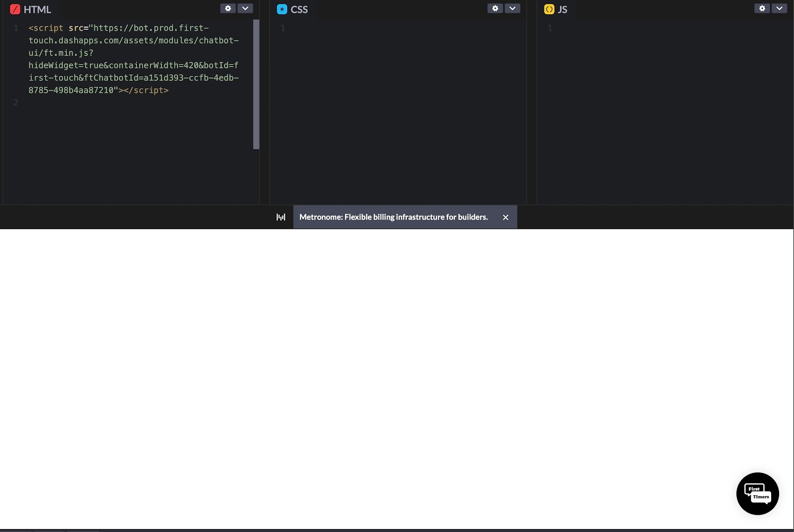The width and height of the screenshot is (794, 532).
Task: Click line number 2 in HTML editor
Action: coord(15,103)
